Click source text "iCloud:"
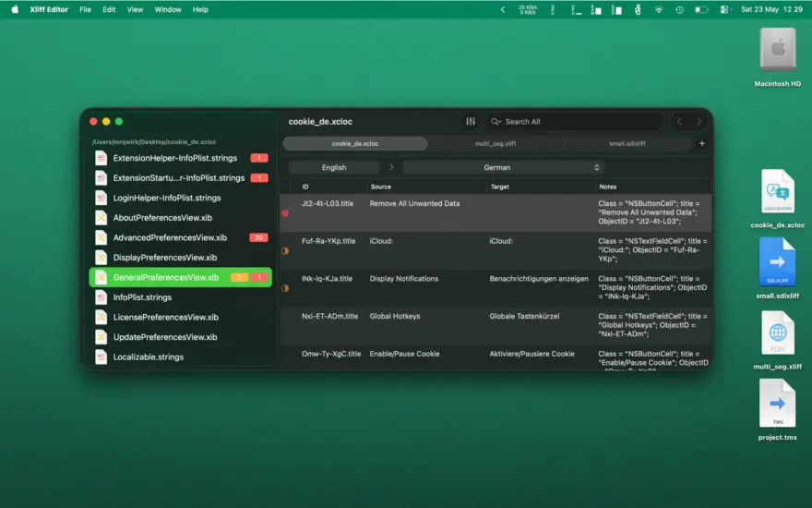 point(381,241)
